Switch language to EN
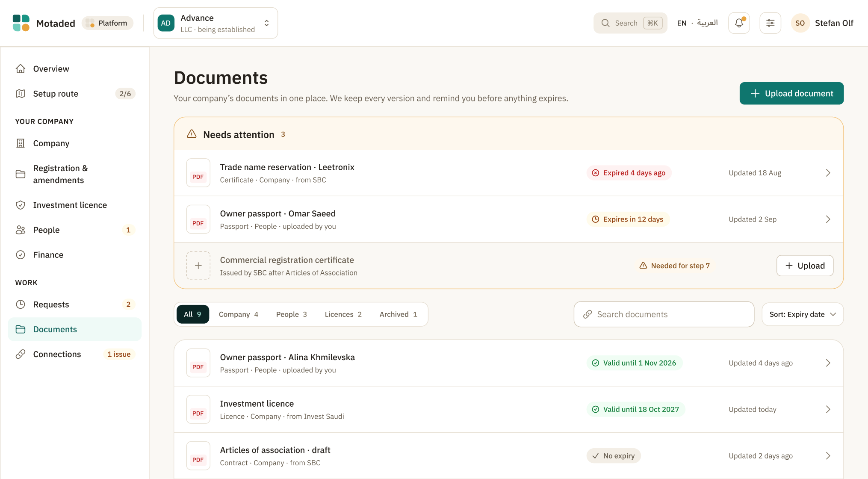This screenshot has height=479, width=868. click(682, 23)
